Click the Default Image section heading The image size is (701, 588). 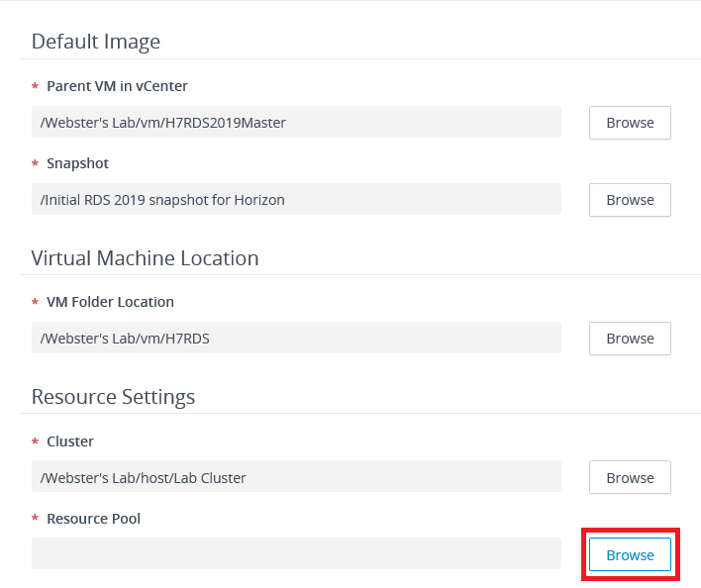pyautogui.click(x=96, y=42)
